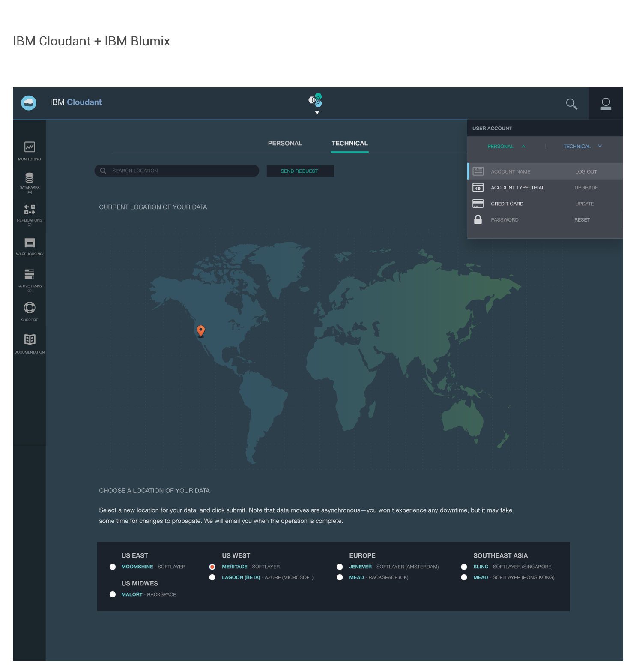Image resolution: width=636 pixels, height=672 pixels.
Task: Click the account type calendar icon
Action: [478, 188]
